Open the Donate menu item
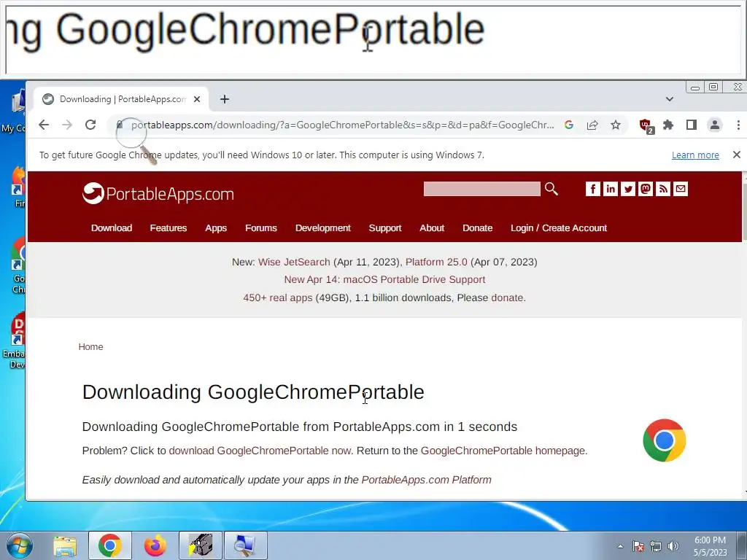The height and width of the screenshot is (560, 747). point(477,227)
